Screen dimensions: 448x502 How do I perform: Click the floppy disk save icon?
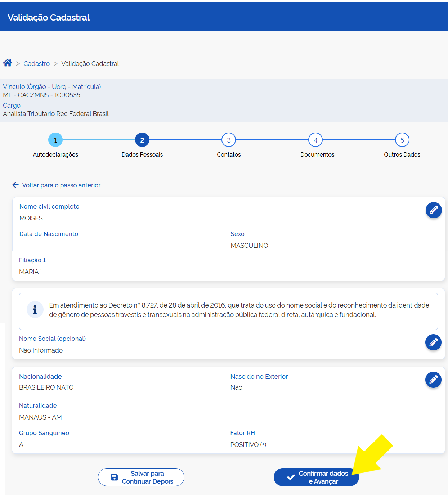(x=114, y=477)
